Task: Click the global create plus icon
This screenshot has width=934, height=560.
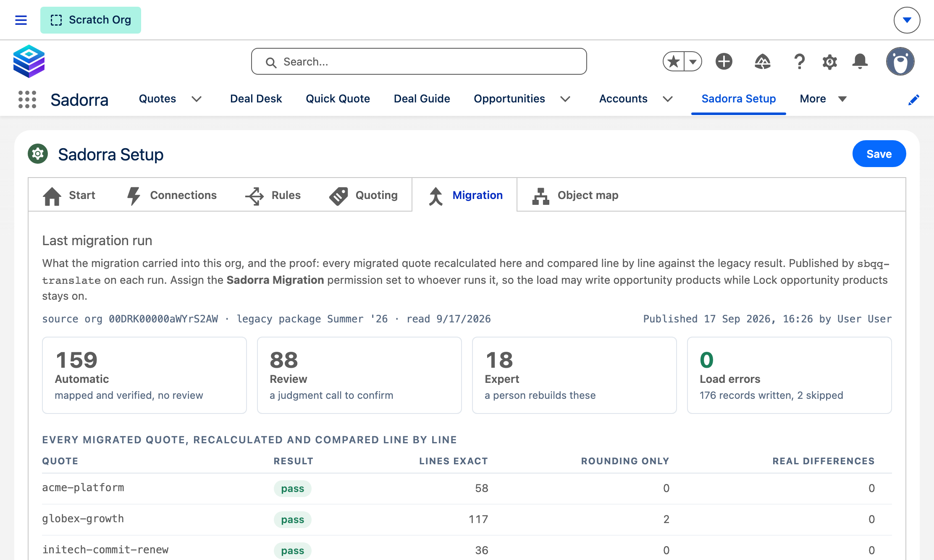Action: [724, 62]
